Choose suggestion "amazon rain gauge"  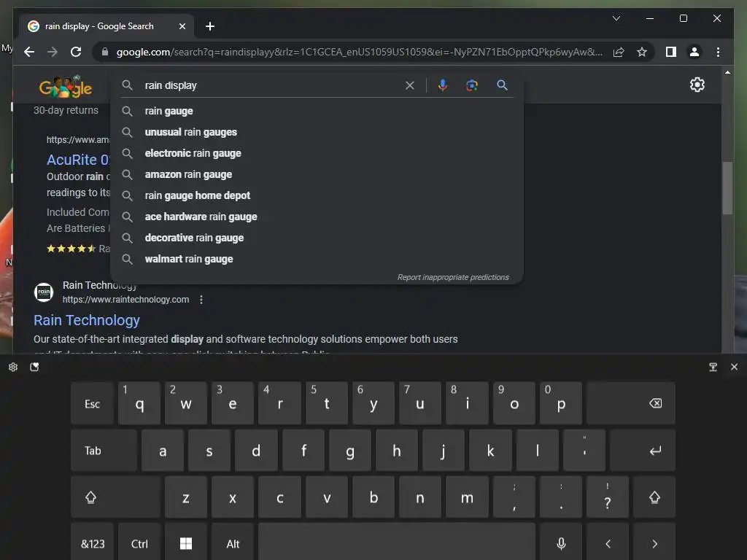(x=317, y=174)
